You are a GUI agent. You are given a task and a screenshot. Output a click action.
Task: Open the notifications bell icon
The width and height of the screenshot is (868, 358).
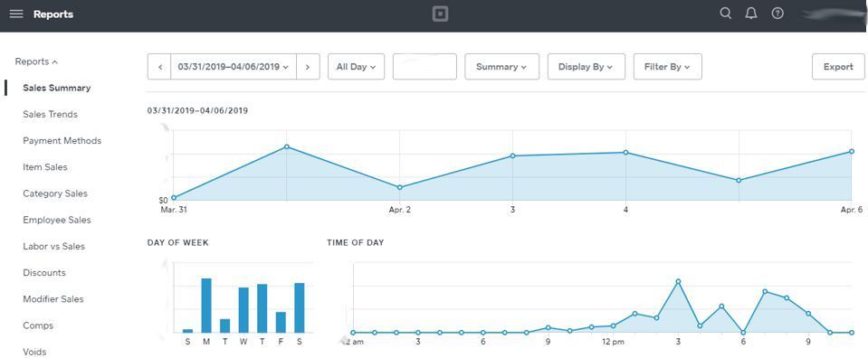pos(751,14)
